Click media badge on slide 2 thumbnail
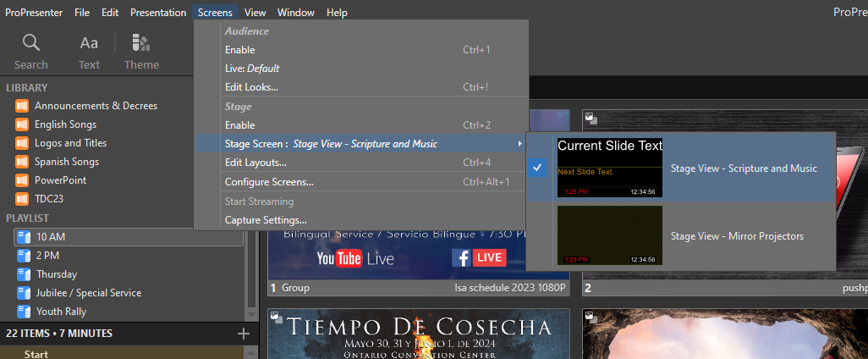 click(x=591, y=118)
